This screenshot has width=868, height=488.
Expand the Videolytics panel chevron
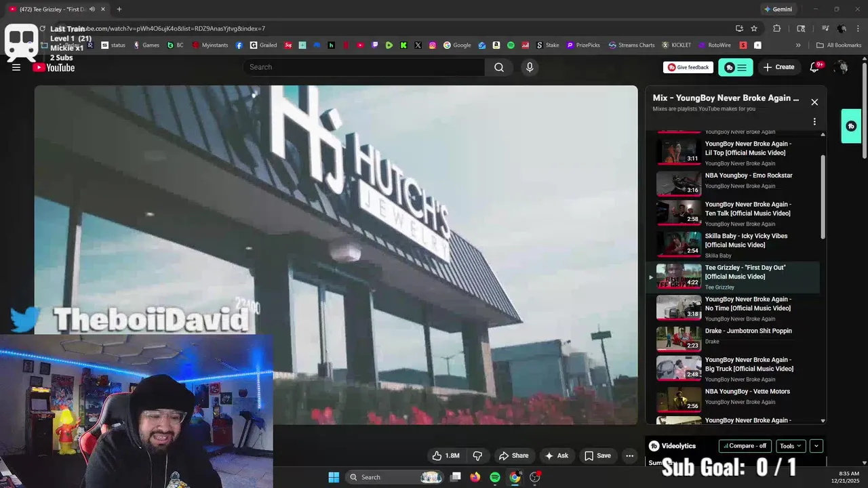(x=816, y=446)
